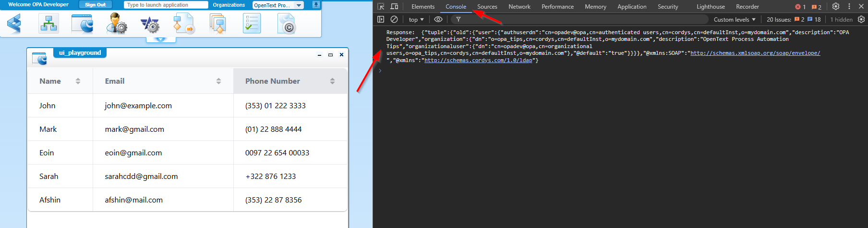Open the OpenText organization dropdown
The height and width of the screenshot is (228, 868).
[278, 5]
